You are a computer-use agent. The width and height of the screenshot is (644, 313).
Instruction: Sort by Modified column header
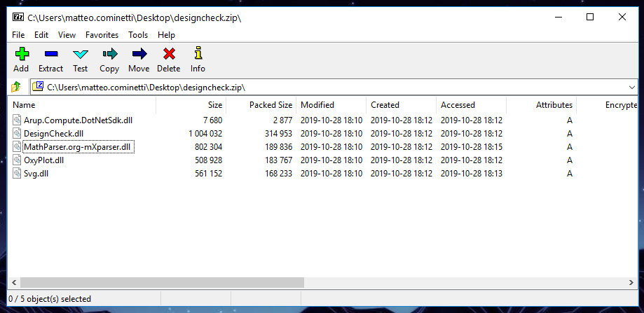pos(330,105)
